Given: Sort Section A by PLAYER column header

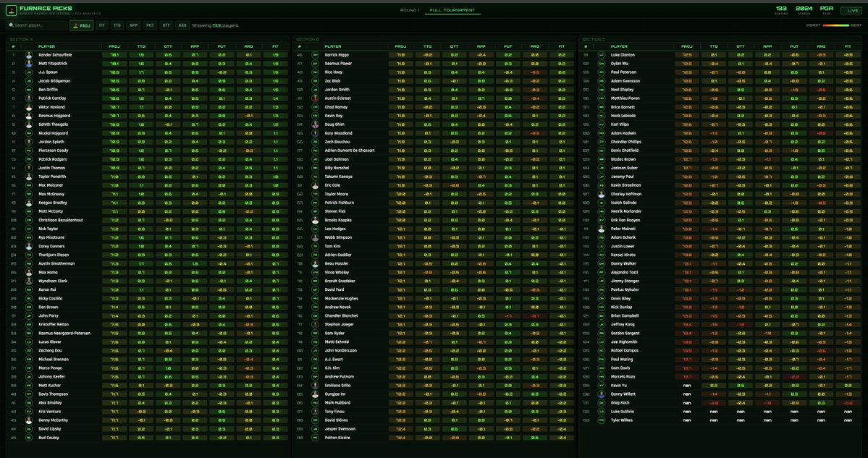Looking at the screenshot, I should [47, 46].
